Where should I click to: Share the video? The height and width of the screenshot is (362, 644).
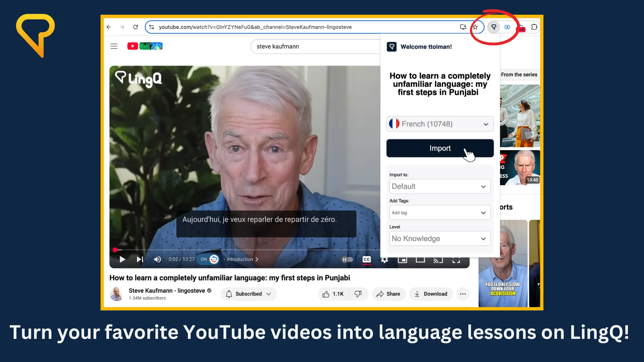[x=388, y=294]
